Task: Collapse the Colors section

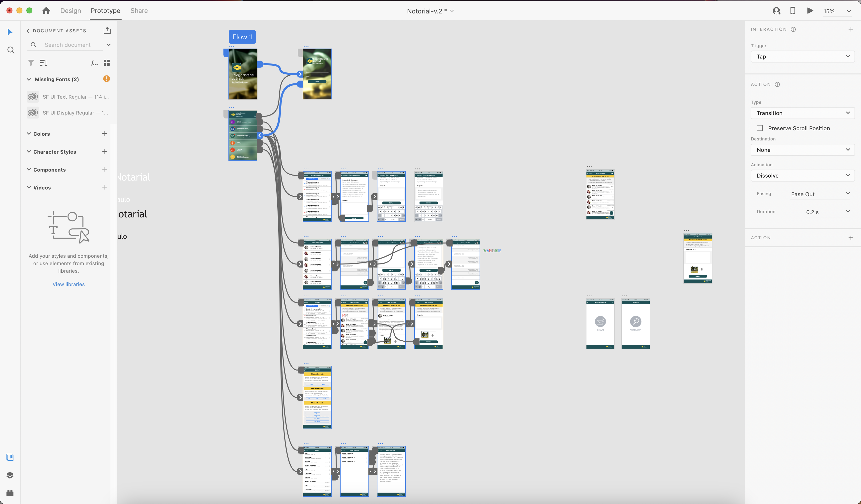Action: point(29,133)
